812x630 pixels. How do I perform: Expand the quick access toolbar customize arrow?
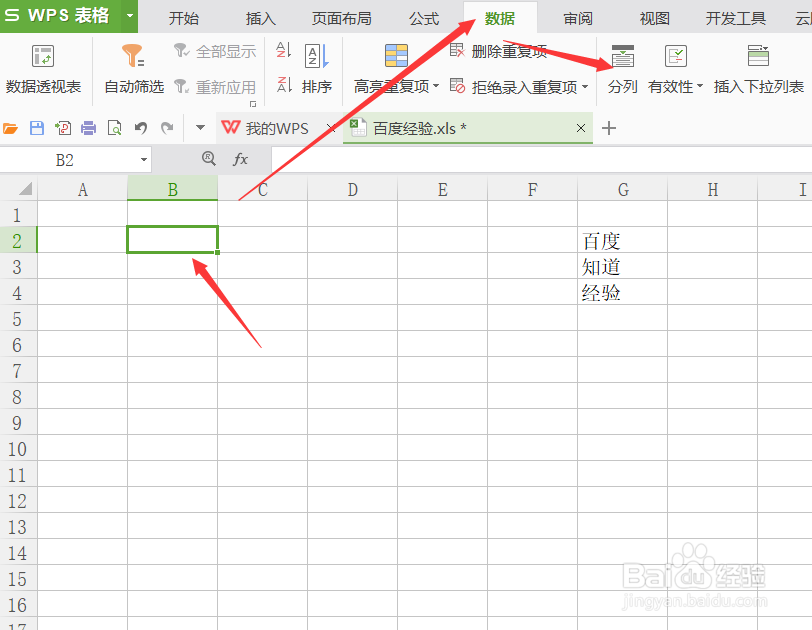[200, 127]
